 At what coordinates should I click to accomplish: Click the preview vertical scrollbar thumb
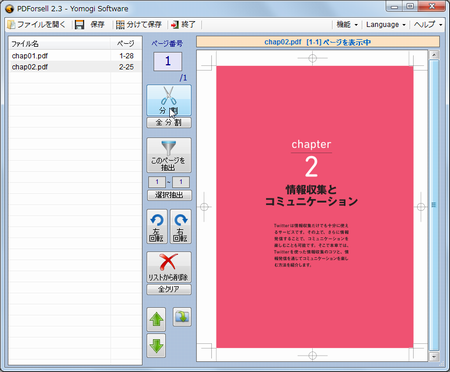434,205
